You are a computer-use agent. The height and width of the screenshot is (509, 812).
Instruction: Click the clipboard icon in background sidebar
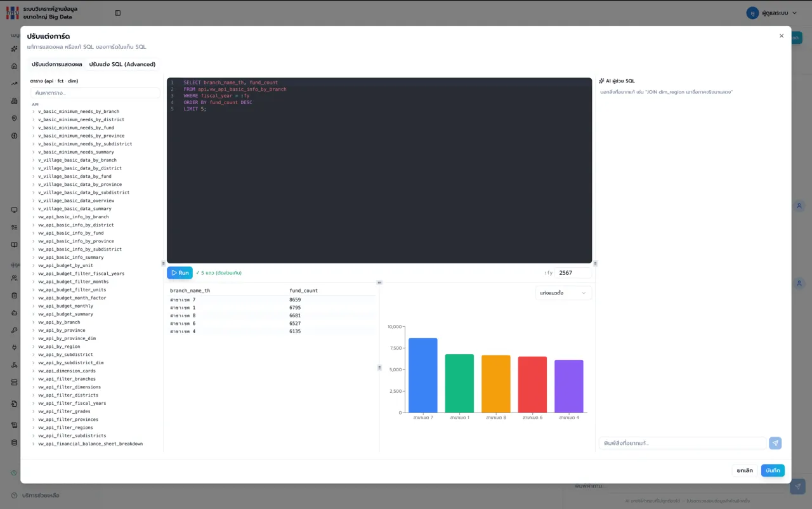(15, 295)
